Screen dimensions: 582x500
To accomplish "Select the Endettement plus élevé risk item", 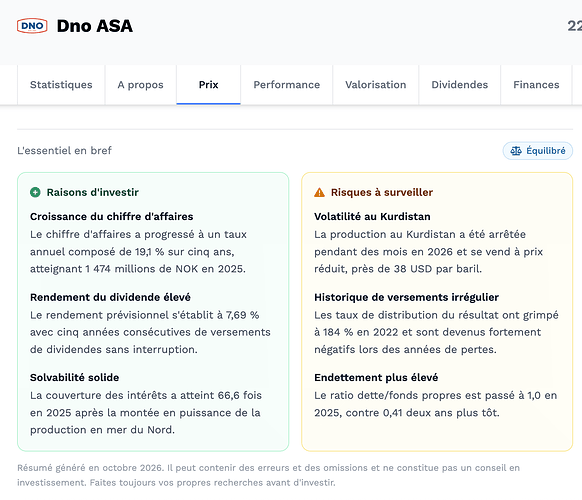I will point(436,395).
